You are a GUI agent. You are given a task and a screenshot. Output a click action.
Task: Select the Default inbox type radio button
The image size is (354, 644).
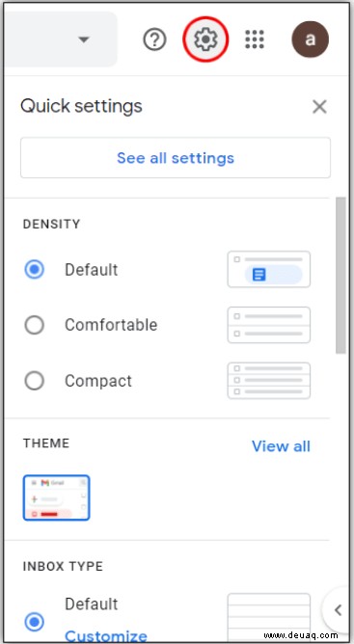click(x=34, y=622)
